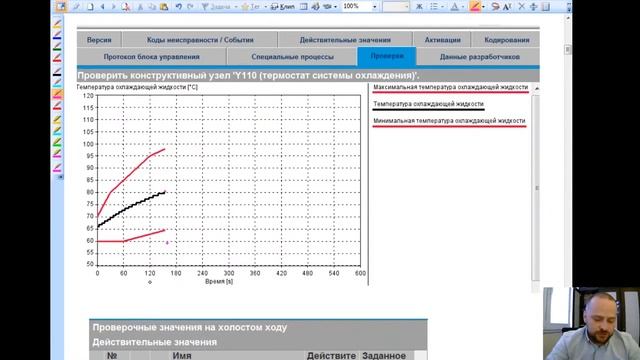Image resolution: width=640 pixels, height=360 pixels.
Task: Select the last pink pen at sidebar bottom
Action: click(x=58, y=167)
